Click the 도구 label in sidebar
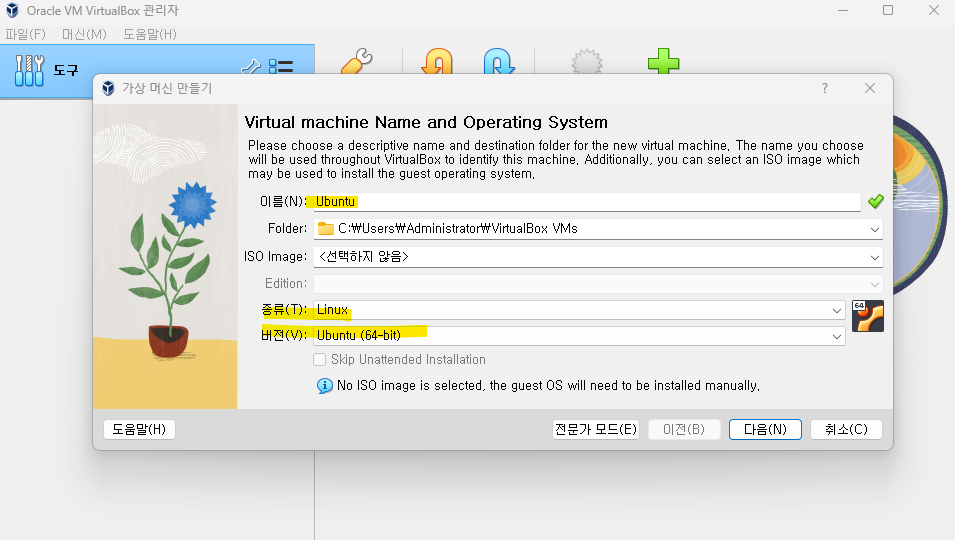 point(66,71)
